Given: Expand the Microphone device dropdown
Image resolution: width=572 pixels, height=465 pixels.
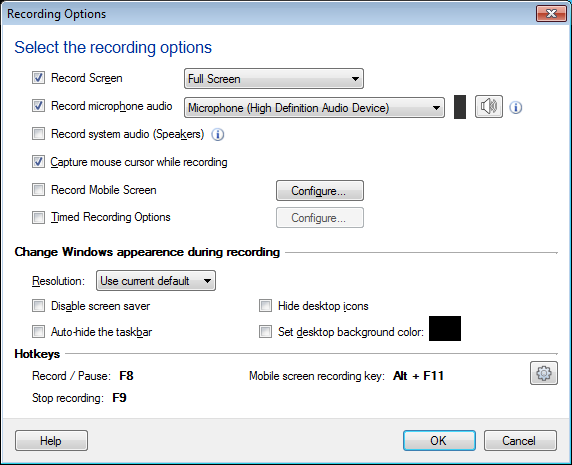Looking at the screenshot, I should point(314,108).
